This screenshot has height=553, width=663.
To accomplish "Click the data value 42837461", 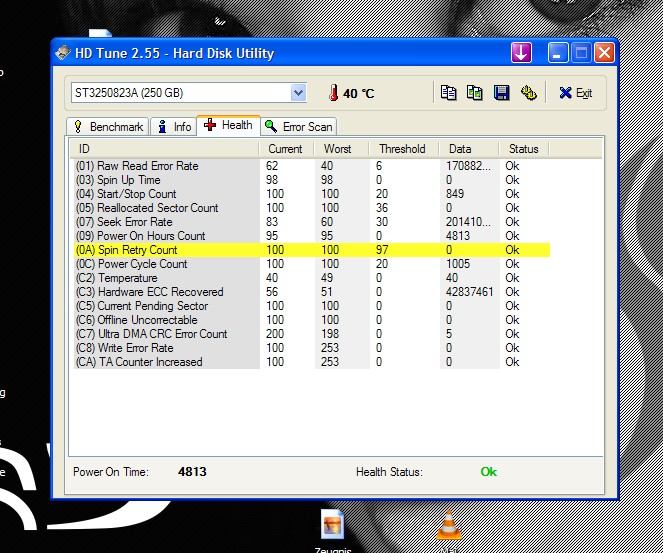I will coord(469,292).
